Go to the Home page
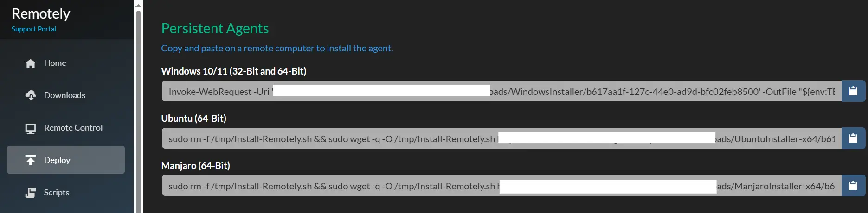The height and width of the screenshot is (213, 868). coord(55,63)
